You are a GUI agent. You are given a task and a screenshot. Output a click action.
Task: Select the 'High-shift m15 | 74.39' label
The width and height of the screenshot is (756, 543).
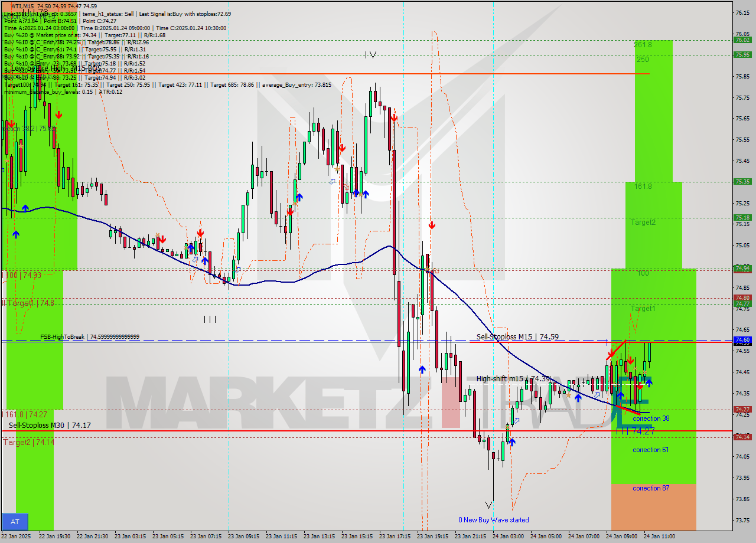click(514, 379)
